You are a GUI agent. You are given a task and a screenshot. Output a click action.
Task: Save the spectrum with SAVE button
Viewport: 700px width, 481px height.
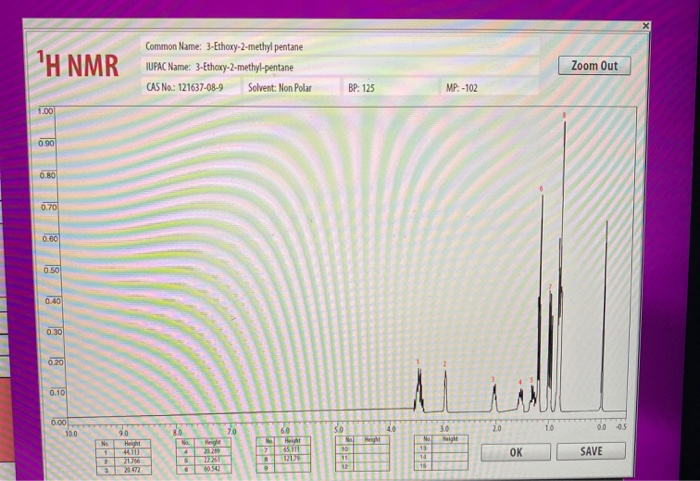pyautogui.click(x=591, y=451)
